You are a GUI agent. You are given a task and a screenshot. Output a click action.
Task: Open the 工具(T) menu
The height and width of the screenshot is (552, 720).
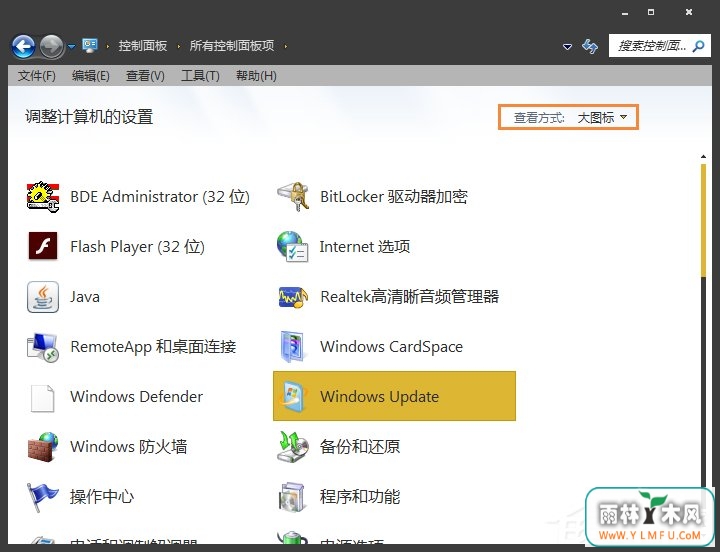click(x=200, y=76)
